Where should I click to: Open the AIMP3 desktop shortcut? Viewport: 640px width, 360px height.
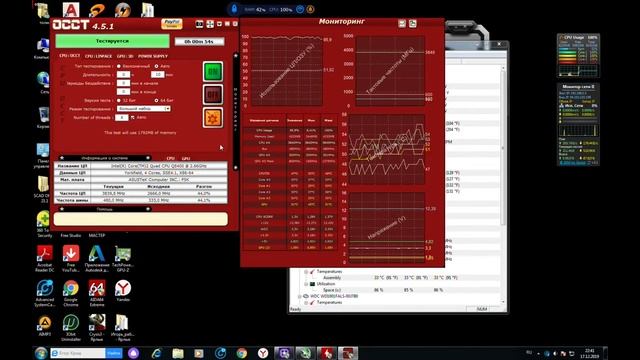pos(44,325)
